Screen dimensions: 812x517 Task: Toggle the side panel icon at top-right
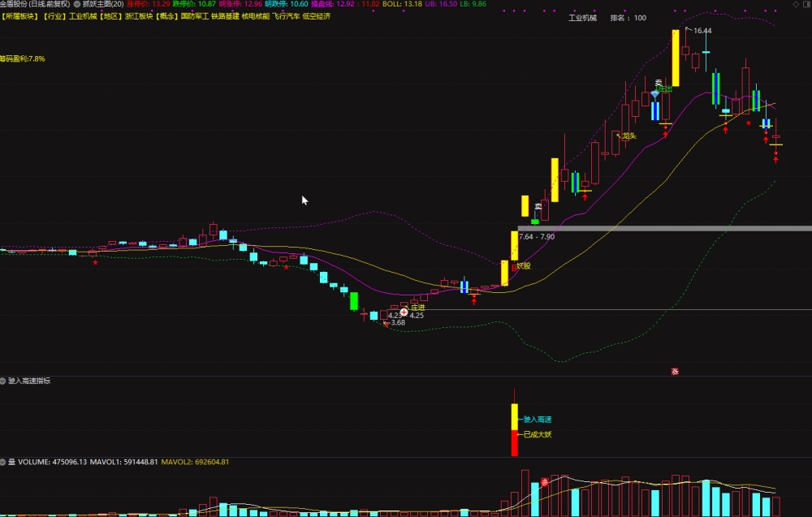pos(806,4)
